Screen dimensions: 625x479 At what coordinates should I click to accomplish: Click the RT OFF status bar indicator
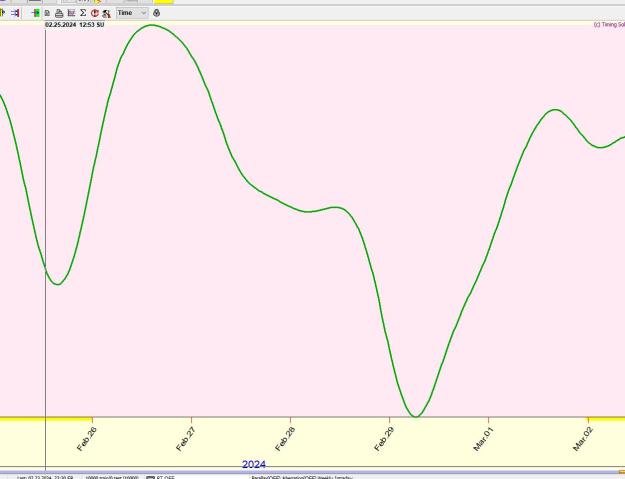pos(161,477)
